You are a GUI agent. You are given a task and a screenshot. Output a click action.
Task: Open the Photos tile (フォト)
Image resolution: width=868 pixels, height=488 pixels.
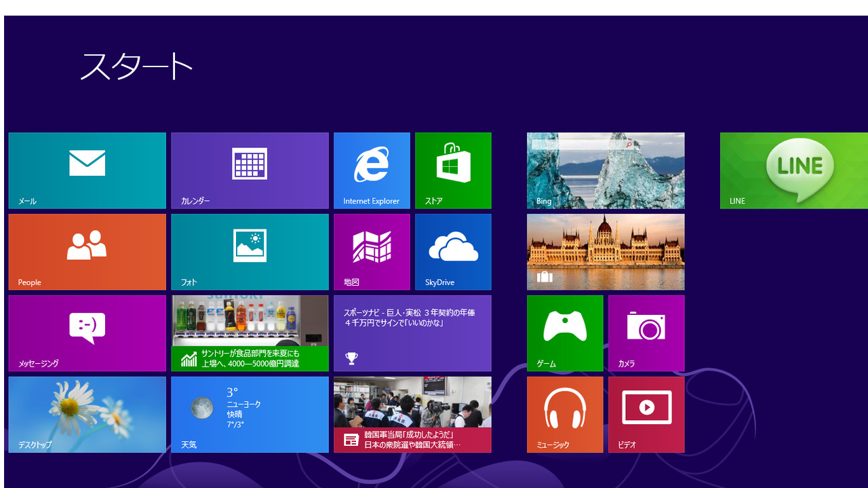[x=250, y=252]
